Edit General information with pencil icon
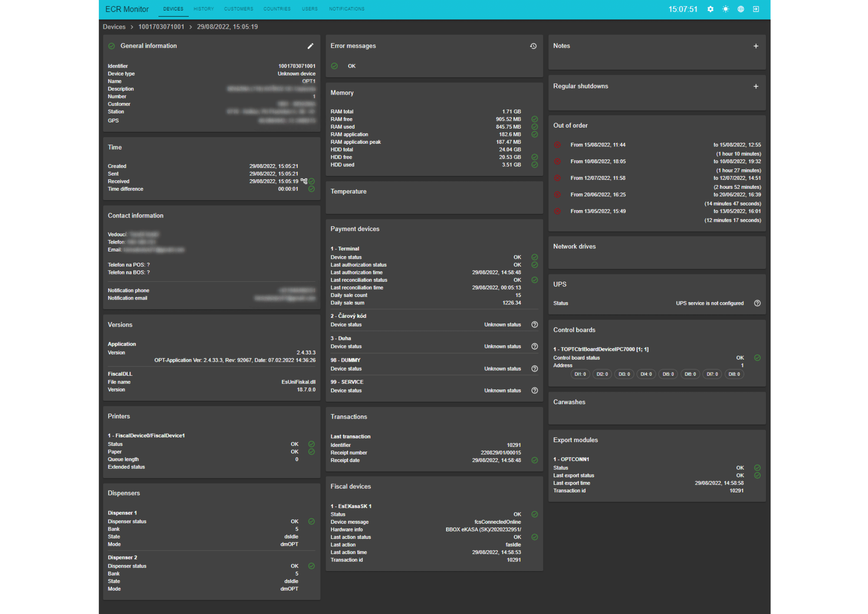 pos(310,46)
